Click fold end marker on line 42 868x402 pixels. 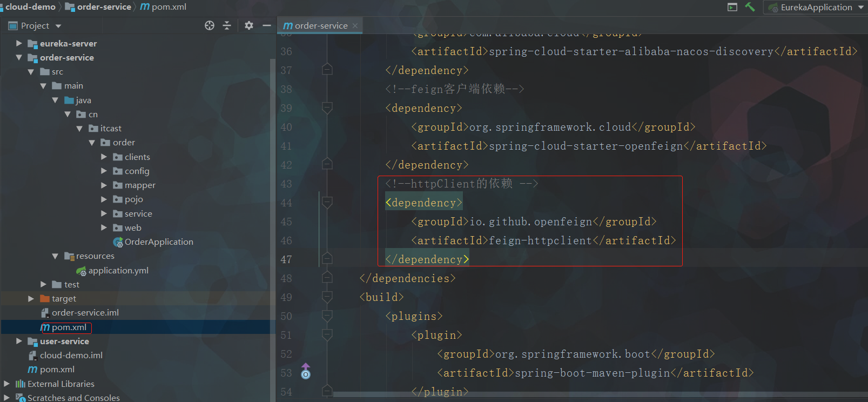tap(327, 164)
